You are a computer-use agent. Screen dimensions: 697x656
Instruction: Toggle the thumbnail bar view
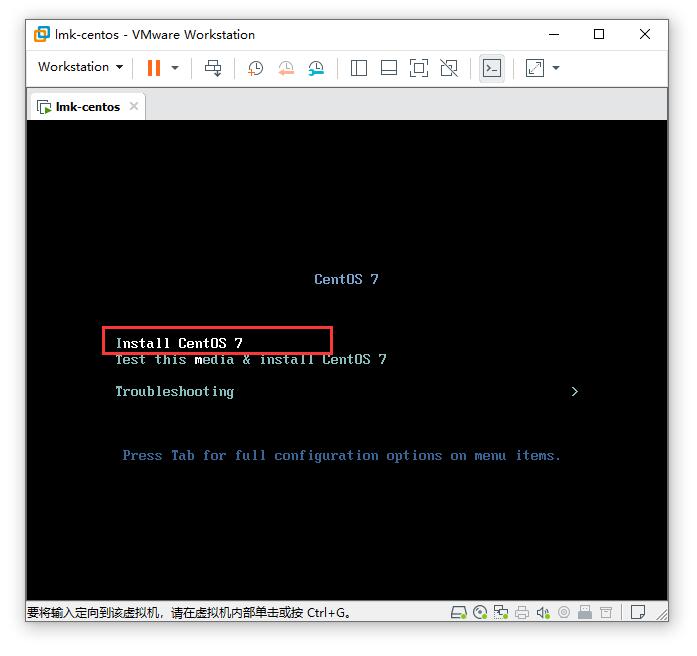tap(389, 68)
